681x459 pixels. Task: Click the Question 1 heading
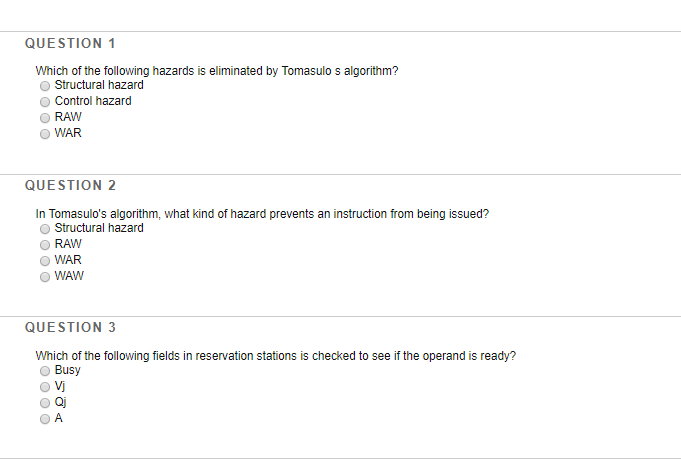pos(70,43)
